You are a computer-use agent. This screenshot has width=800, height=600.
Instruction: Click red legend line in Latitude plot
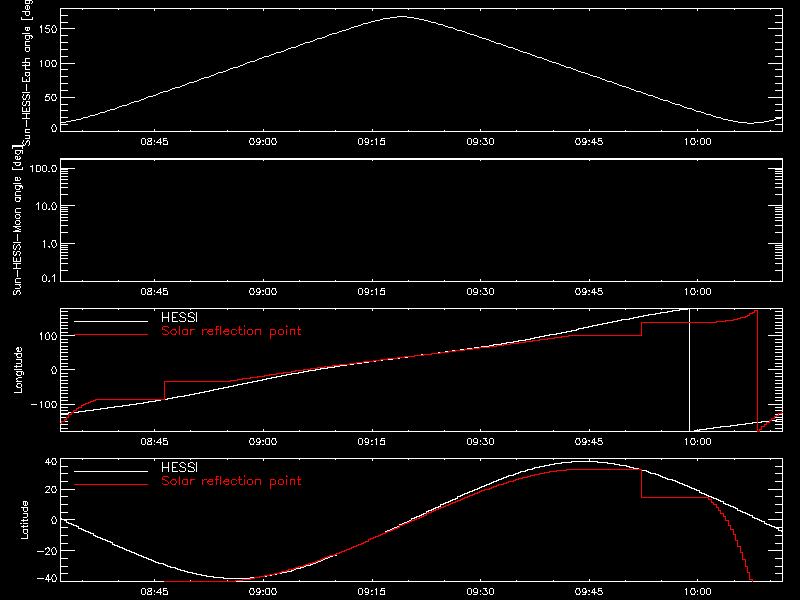[111, 485]
